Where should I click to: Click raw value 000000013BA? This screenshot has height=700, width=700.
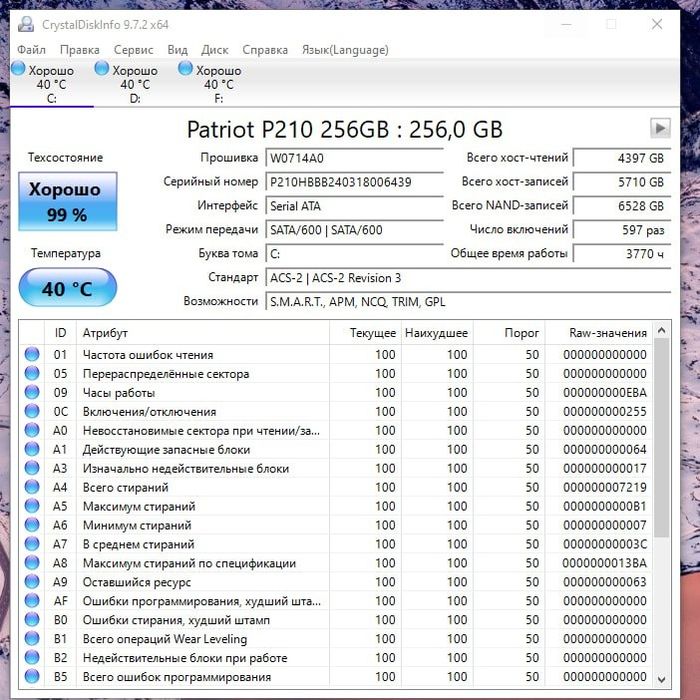604,563
